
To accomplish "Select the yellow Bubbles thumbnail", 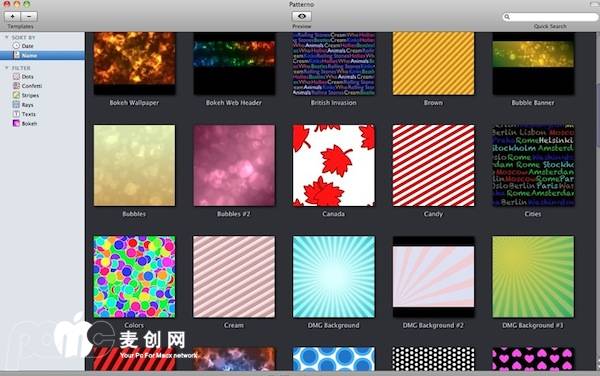I will pos(134,165).
